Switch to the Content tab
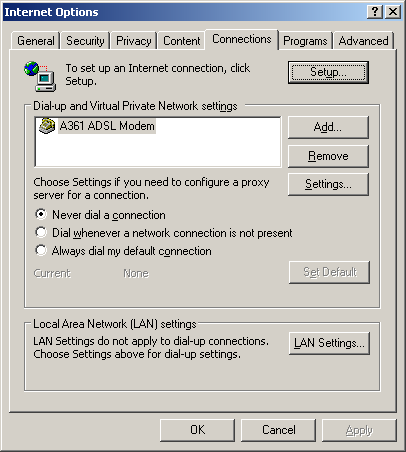Screen dimensions: 406x452 click(181, 41)
